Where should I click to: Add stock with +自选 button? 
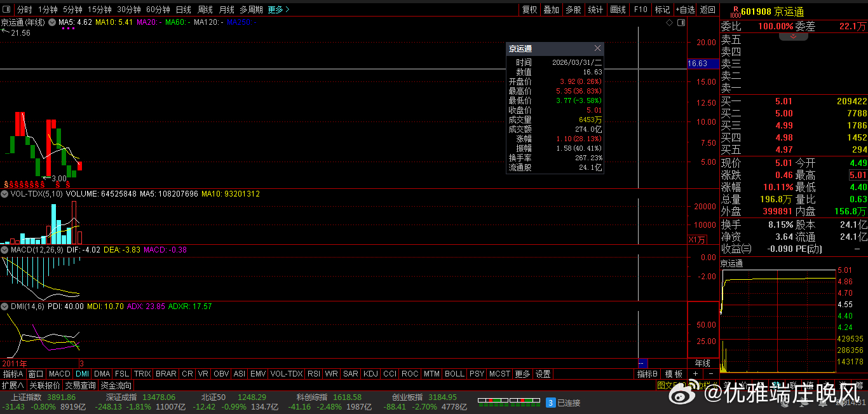pos(685,10)
